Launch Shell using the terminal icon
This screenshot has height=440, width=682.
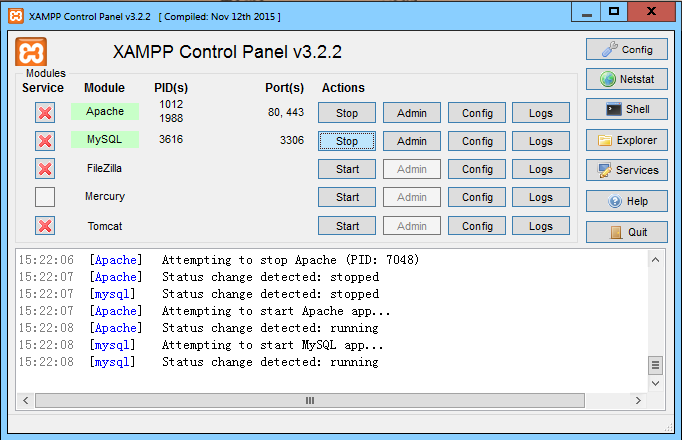pos(626,109)
